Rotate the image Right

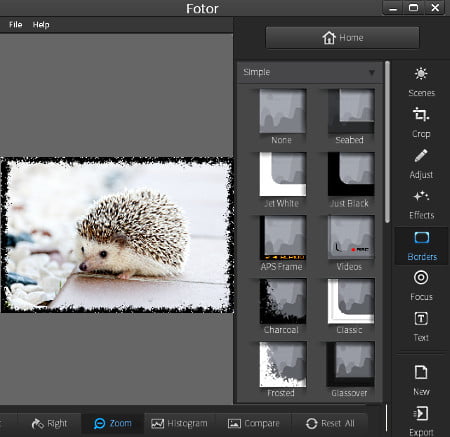[x=49, y=423]
